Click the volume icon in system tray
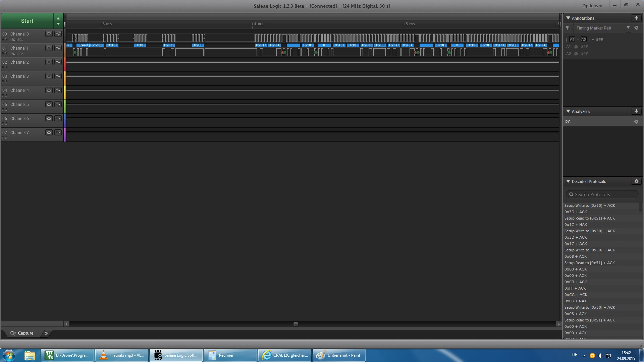644x362 pixels. pos(600,356)
